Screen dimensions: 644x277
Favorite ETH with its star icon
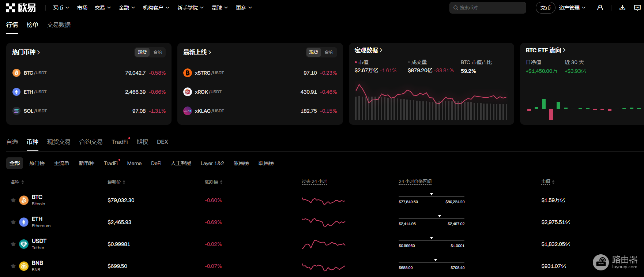13,222
